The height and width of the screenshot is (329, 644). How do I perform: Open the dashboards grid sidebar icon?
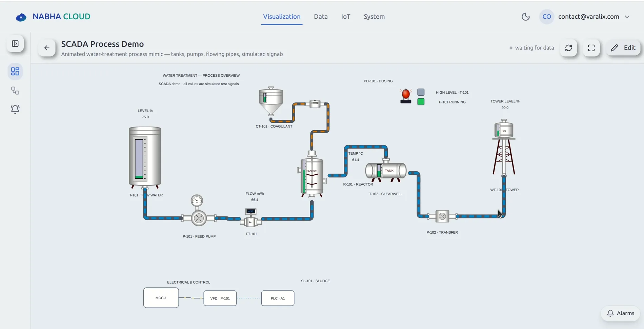(x=15, y=71)
